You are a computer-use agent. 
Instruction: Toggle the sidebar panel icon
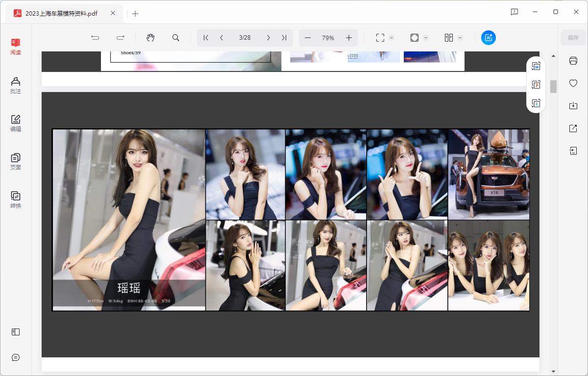[16, 332]
